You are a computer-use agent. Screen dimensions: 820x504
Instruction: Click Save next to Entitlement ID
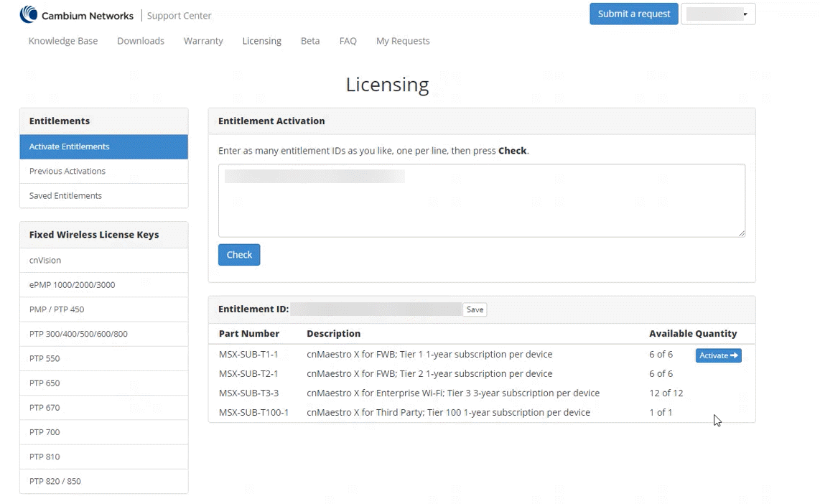coord(475,309)
